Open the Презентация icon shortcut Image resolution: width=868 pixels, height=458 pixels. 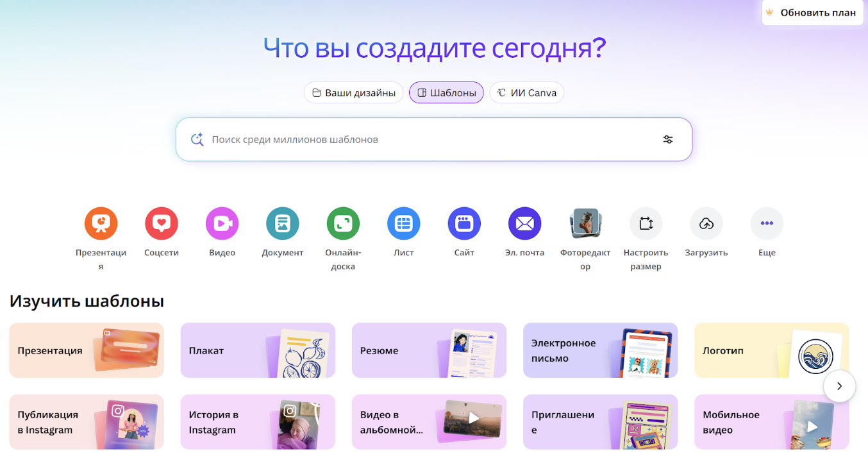101,223
